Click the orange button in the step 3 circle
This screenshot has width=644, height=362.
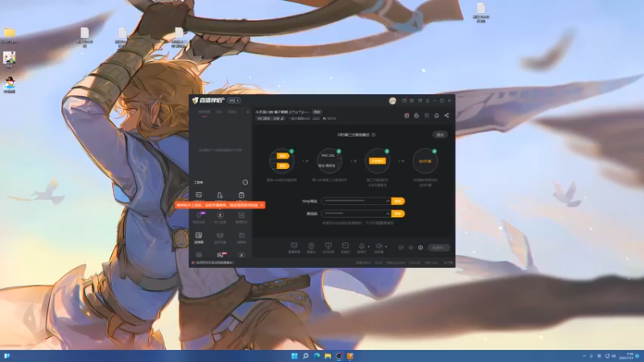(377, 161)
